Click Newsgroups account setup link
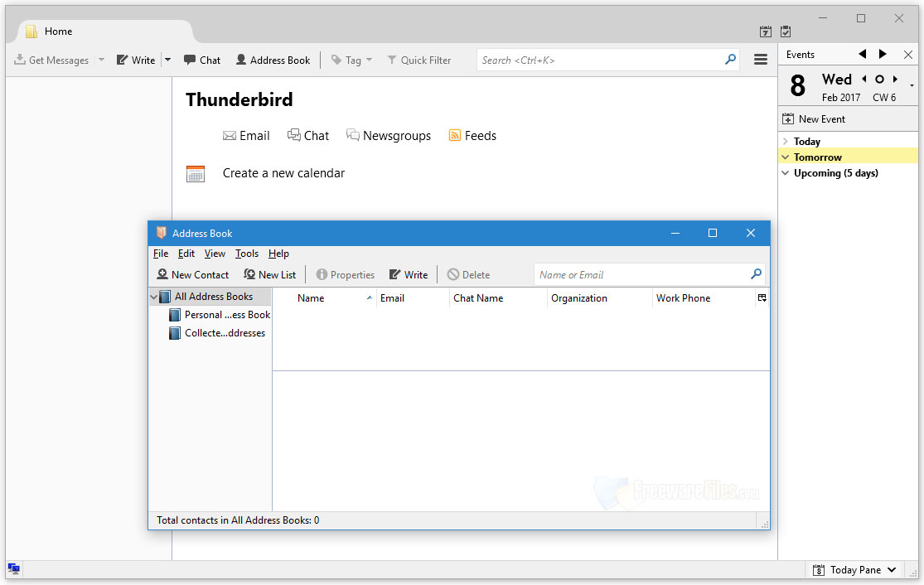Viewport: 924px width, 585px height. click(x=389, y=136)
